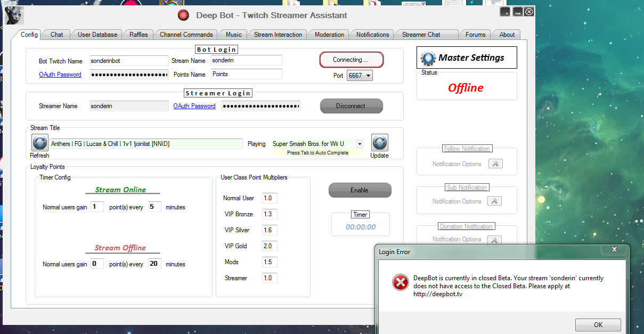Click the Update stream info icon
Image resolution: width=644 pixels, height=334 pixels.
coord(379,143)
